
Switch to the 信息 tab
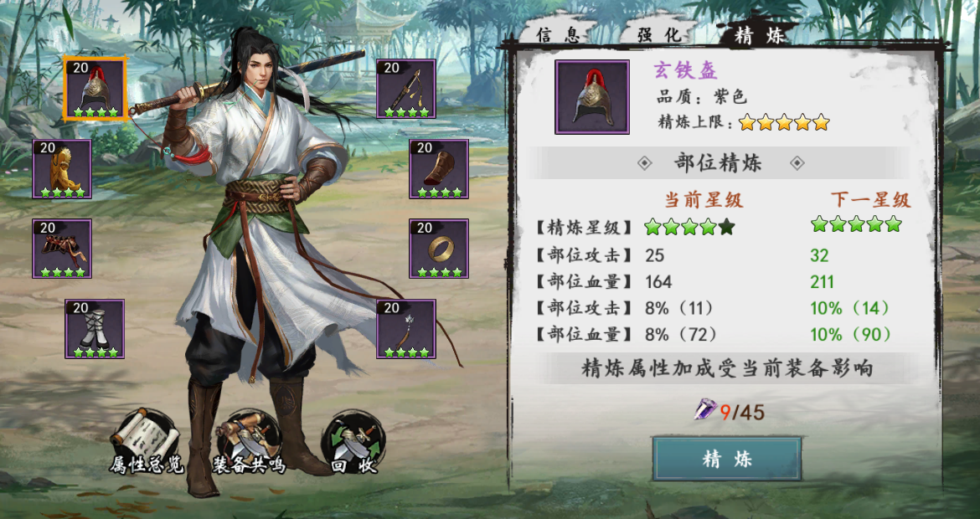[558, 34]
